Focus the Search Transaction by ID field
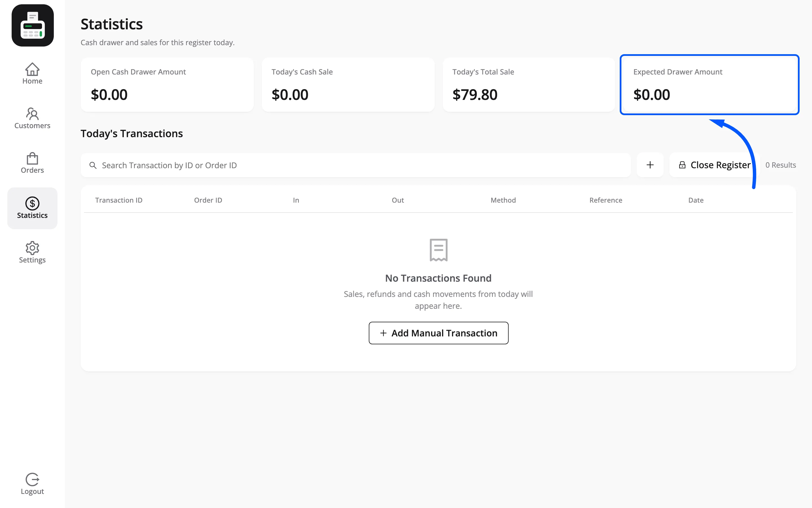The height and width of the screenshot is (508, 812). pos(356,165)
